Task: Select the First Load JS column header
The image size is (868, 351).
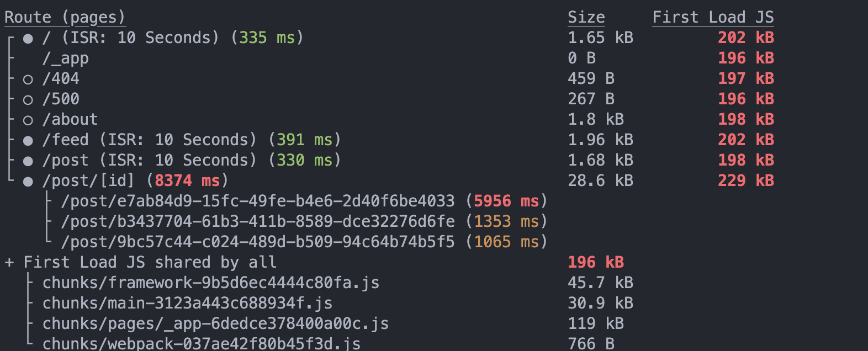Action: 712,18
